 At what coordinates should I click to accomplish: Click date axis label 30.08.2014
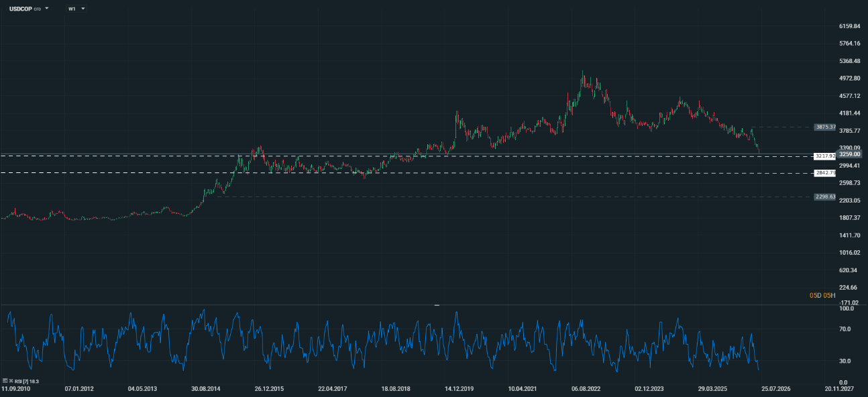[x=205, y=388]
